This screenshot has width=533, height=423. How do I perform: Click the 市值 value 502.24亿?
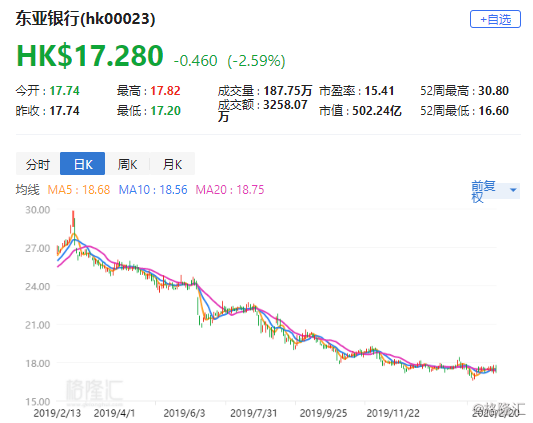point(377,111)
